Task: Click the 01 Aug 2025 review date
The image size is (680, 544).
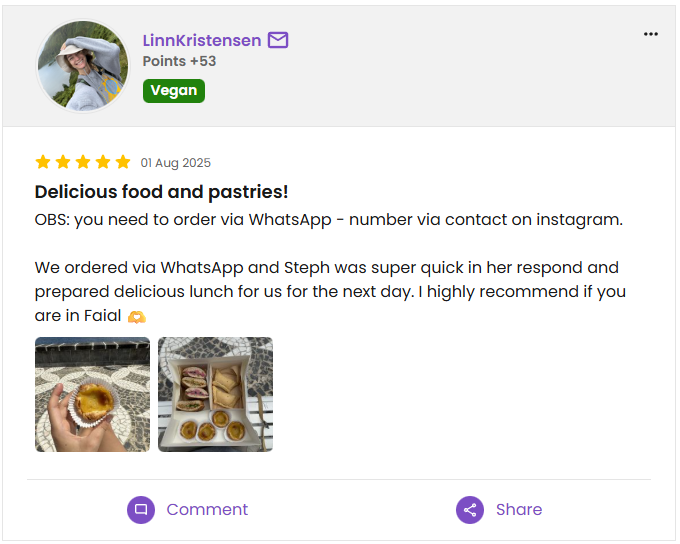Action: 176,163
